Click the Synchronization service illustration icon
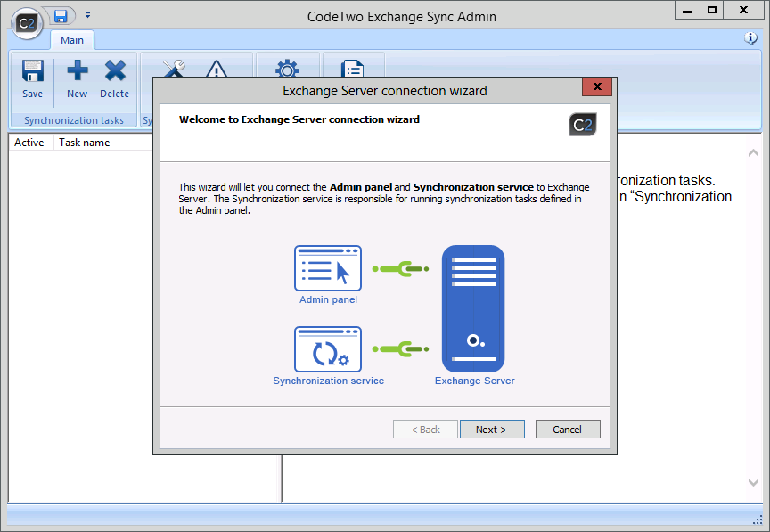770x532 pixels. [328, 349]
